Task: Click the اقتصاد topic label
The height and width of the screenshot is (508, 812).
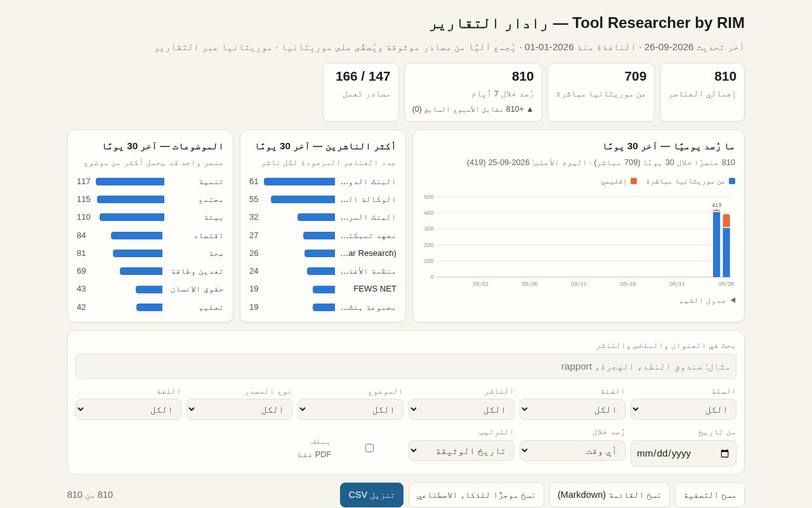Action: click(x=209, y=236)
